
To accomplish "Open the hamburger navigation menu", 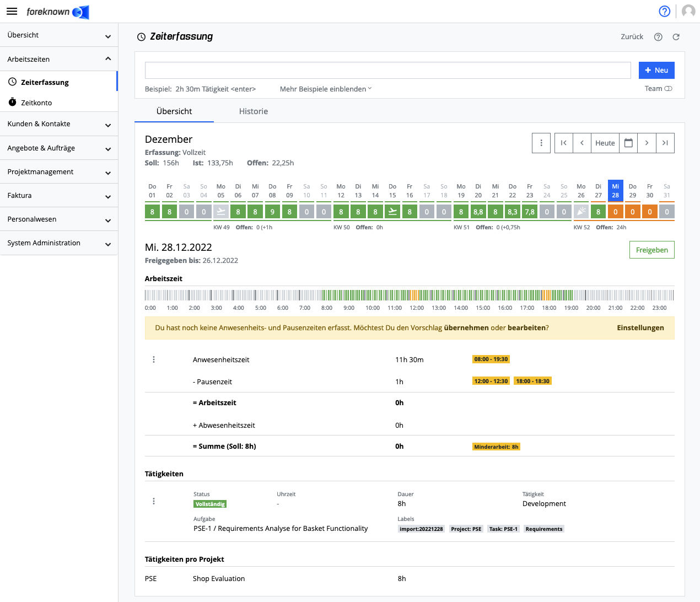I will (x=12, y=11).
